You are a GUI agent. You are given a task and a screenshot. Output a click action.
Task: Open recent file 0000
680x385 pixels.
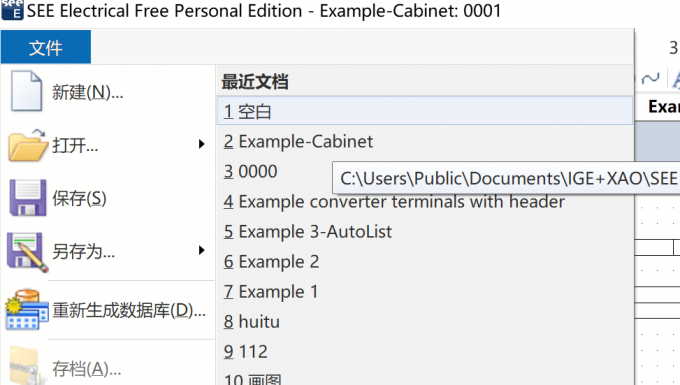[274, 171]
